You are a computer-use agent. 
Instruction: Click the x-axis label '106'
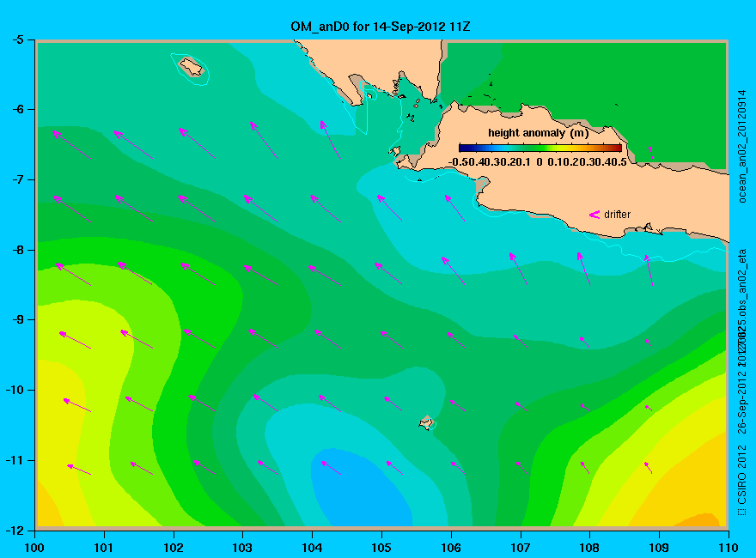coord(451,548)
